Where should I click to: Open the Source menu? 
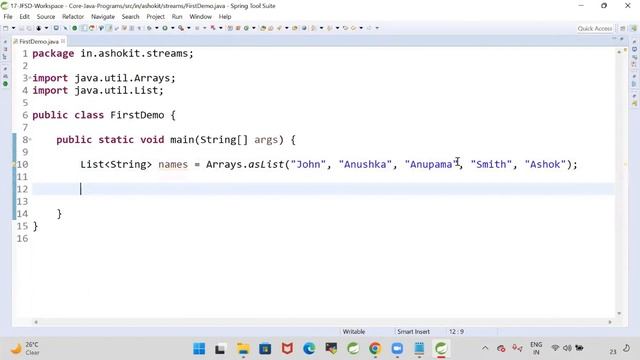(46, 17)
